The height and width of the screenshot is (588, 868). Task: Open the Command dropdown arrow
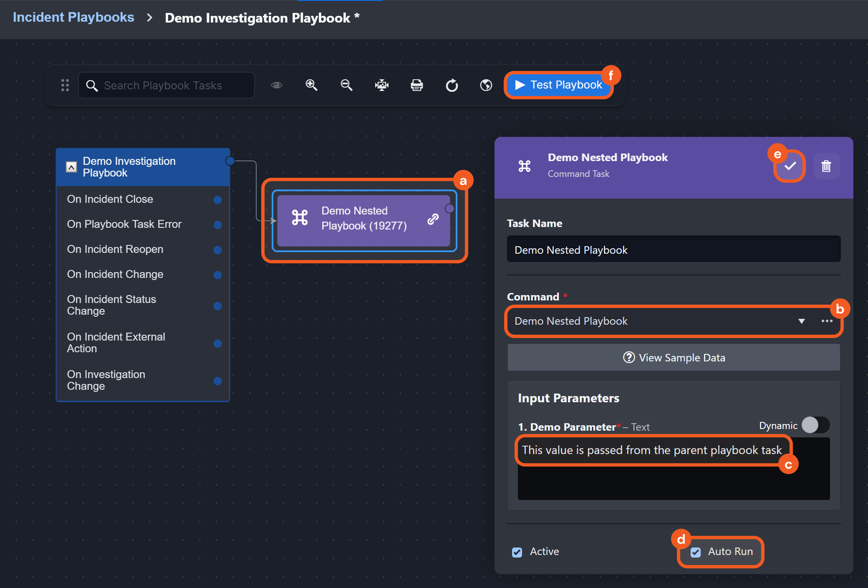click(801, 321)
